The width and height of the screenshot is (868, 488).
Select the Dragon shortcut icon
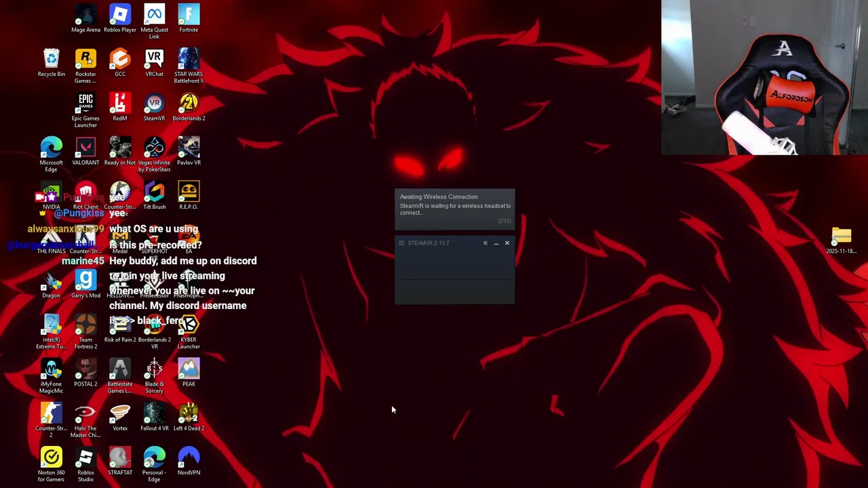pos(52,284)
